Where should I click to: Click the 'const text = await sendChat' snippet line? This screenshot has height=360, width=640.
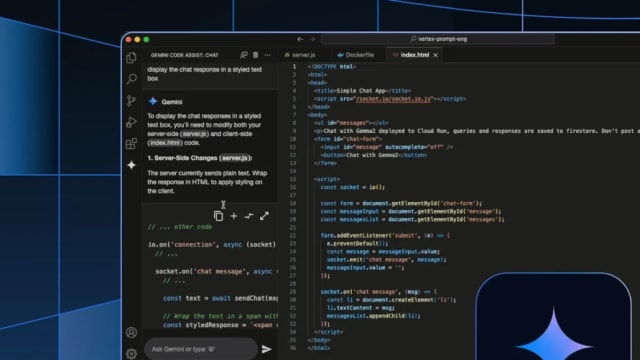point(220,298)
